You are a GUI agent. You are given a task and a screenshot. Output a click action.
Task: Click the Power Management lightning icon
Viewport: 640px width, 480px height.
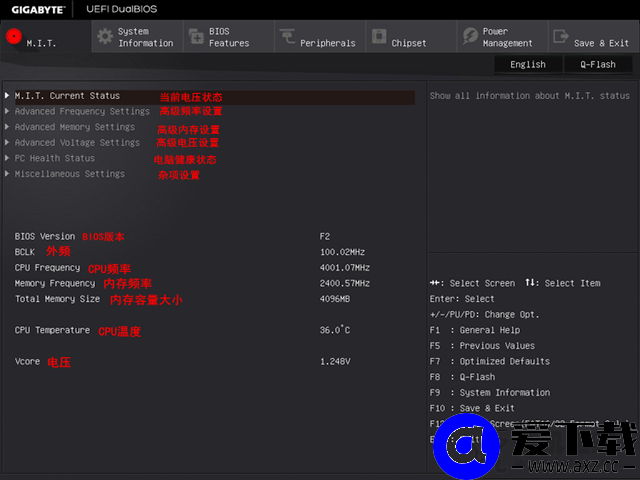(470, 36)
